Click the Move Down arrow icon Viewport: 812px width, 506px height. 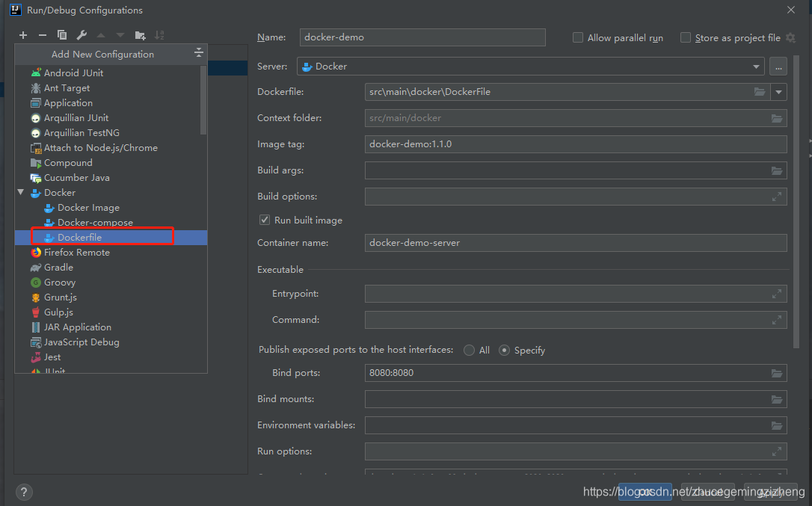tap(120, 35)
